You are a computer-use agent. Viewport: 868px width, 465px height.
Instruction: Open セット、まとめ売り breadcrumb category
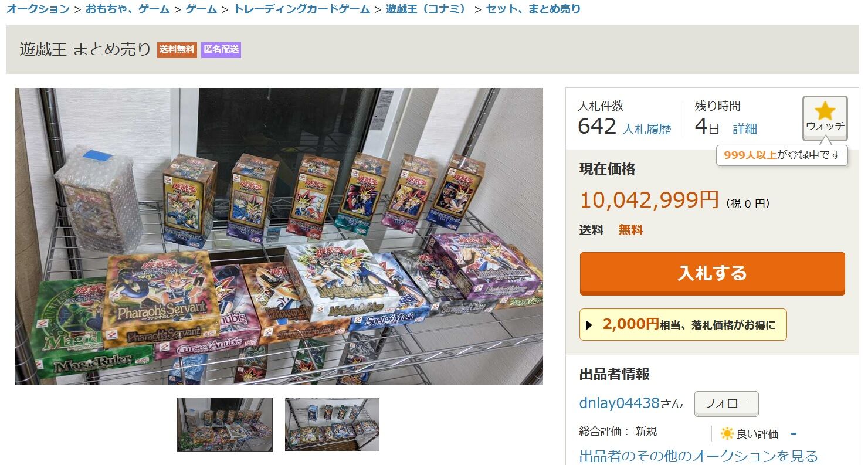(533, 9)
